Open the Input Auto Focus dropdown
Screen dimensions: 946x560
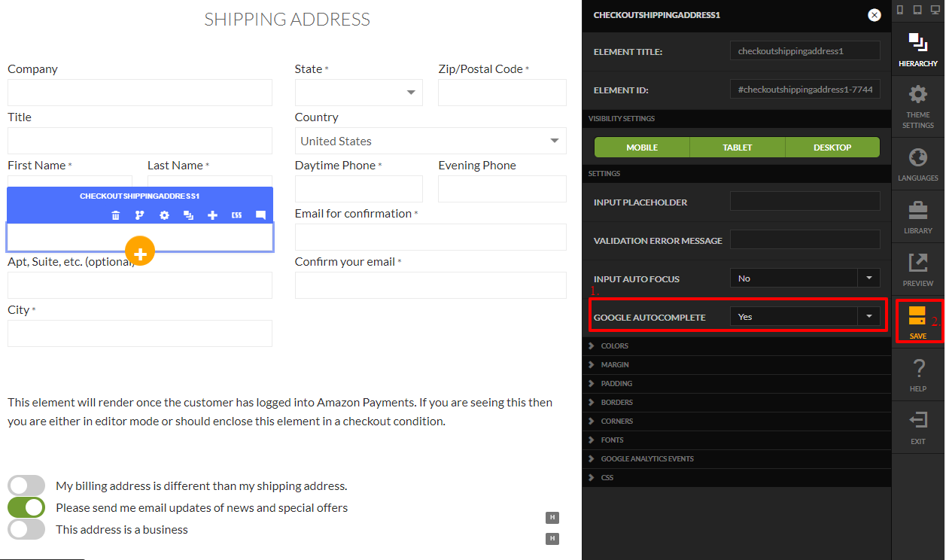(805, 278)
